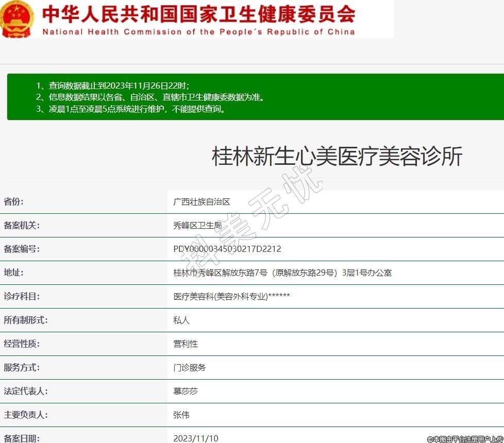Select the 广西壮族自治区 province value
Image resolution: width=504 pixels, height=443 pixels.
201,202
